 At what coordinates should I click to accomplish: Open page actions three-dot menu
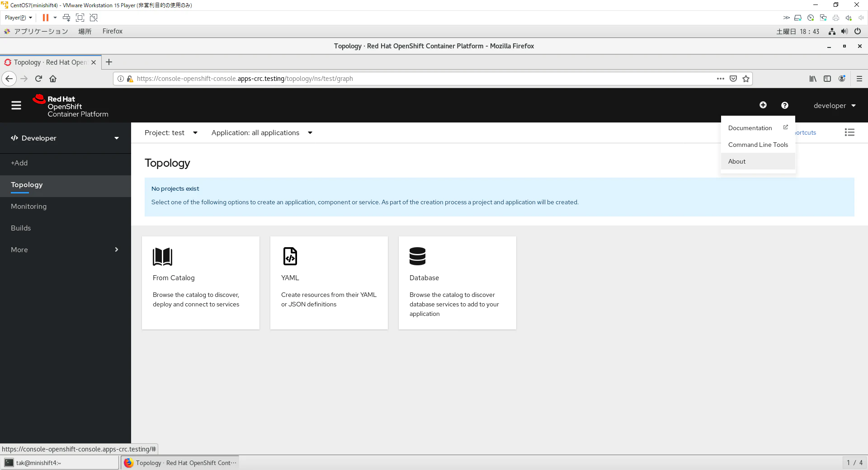point(721,79)
